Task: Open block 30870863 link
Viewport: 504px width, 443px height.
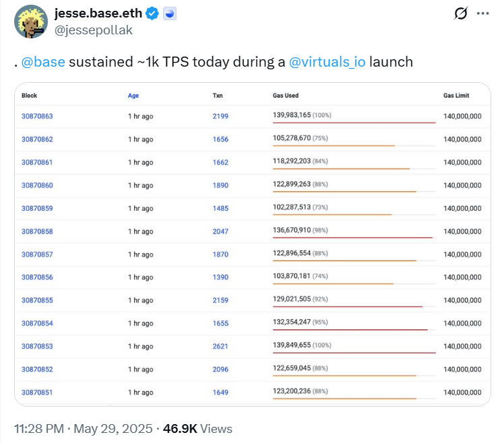Action: [x=37, y=116]
